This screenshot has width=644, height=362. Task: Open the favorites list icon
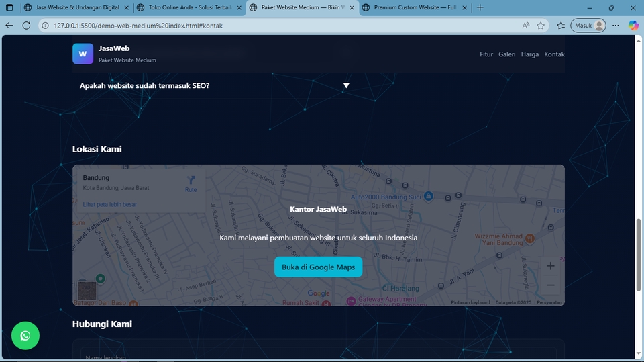561,26
